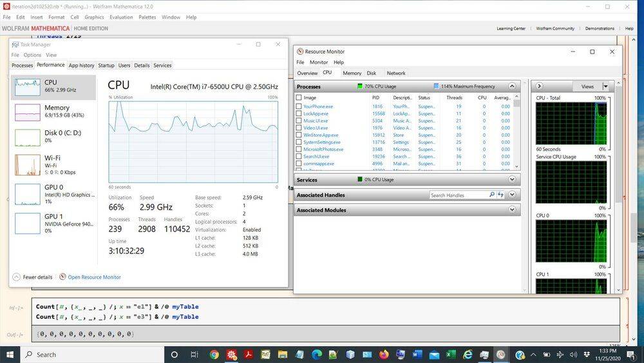The width and height of the screenshot is (644, 363).
Task: Select the GPU 1 NVIDIA thumbnail
Action: point(28,223)
